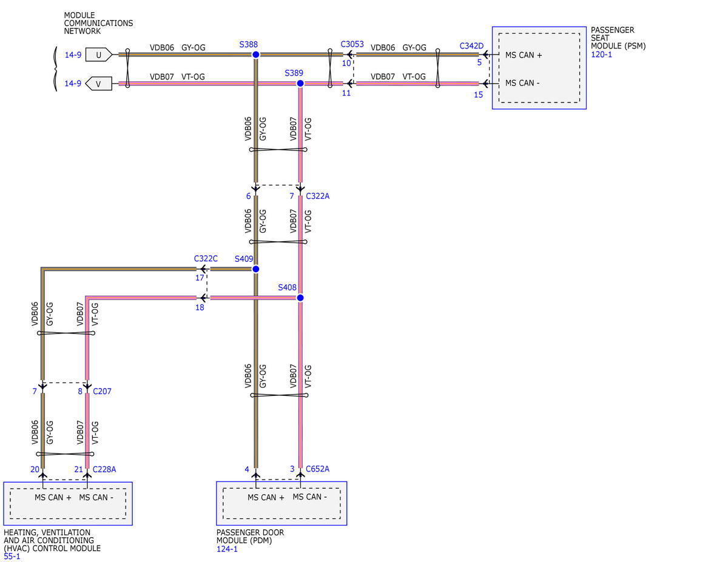Viewport: 728px width, 562px height.
Task: Open the 120-1 page reference link
Action: 600,54
